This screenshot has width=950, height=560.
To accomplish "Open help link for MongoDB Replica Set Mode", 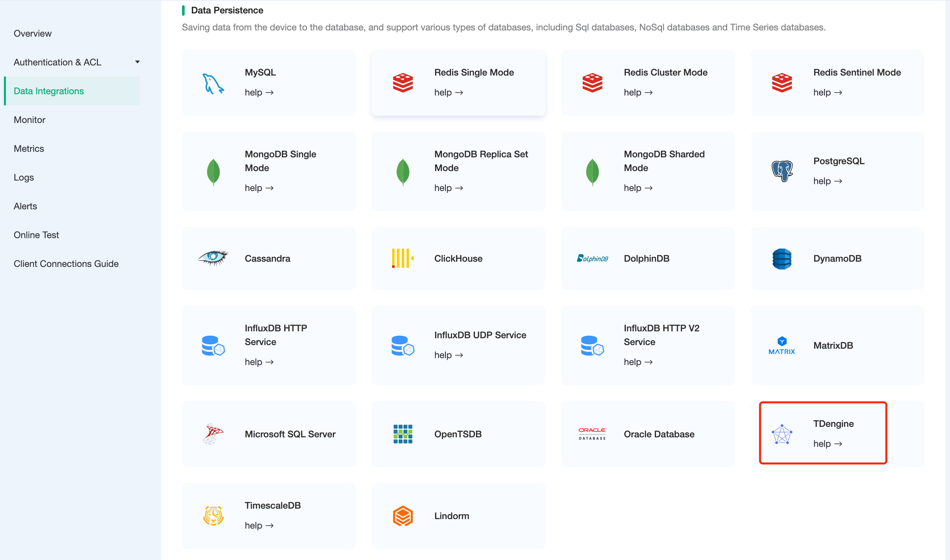I will click(x=448, y=188).
